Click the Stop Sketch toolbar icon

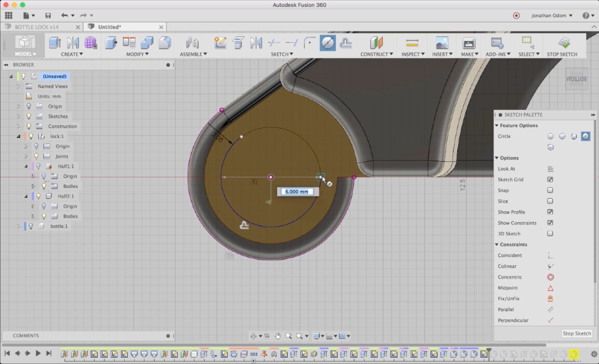coord(564,43)
